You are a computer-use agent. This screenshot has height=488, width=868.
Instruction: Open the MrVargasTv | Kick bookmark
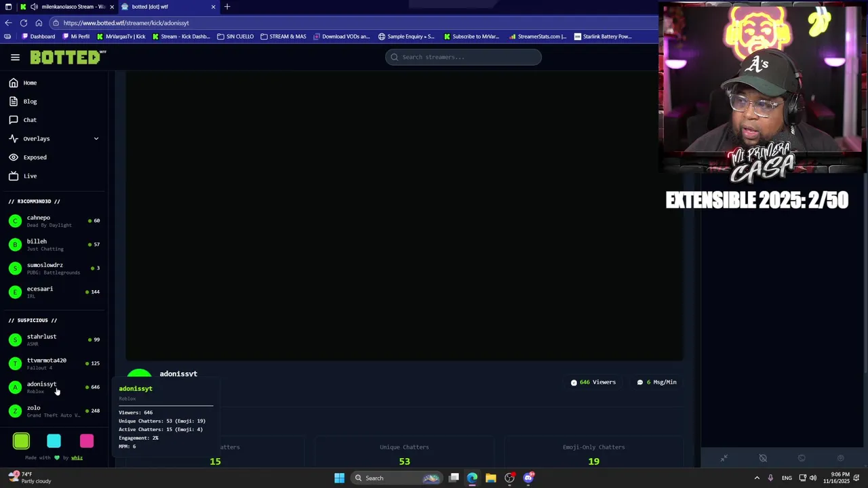pyautogui.click(x=121, y=37)
